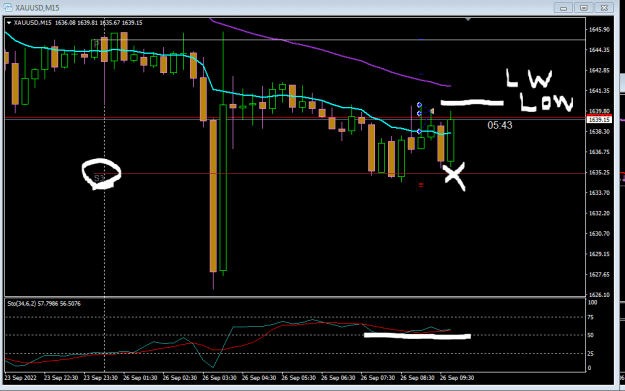Click the 26 Sep 09:30 time label
625x391 pixels.
tap(457, 378)
